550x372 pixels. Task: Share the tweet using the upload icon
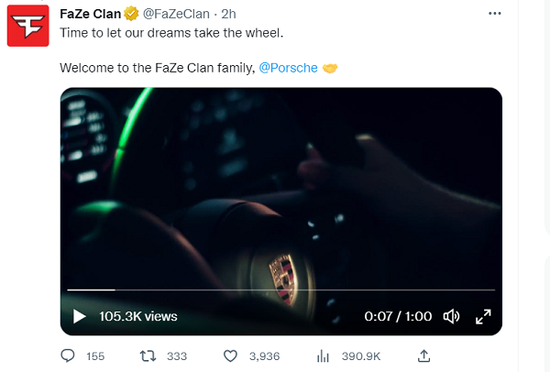point(424,356)
